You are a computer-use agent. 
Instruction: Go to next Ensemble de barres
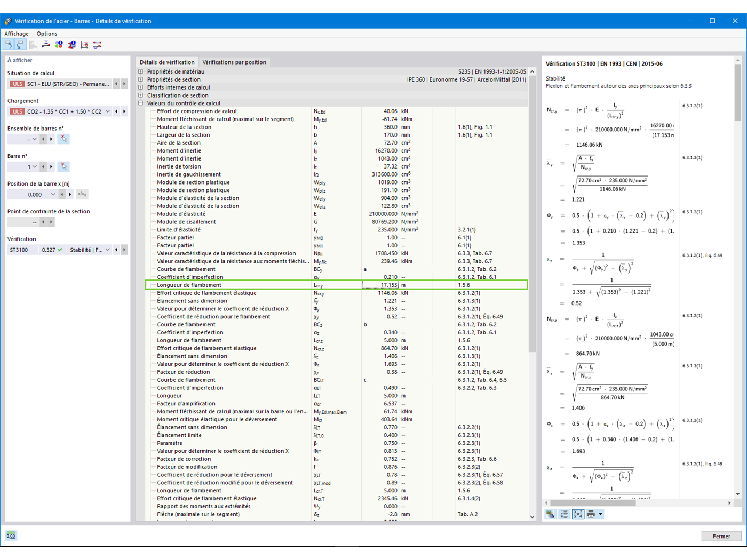pyautogui.click(x=51, y=139)
